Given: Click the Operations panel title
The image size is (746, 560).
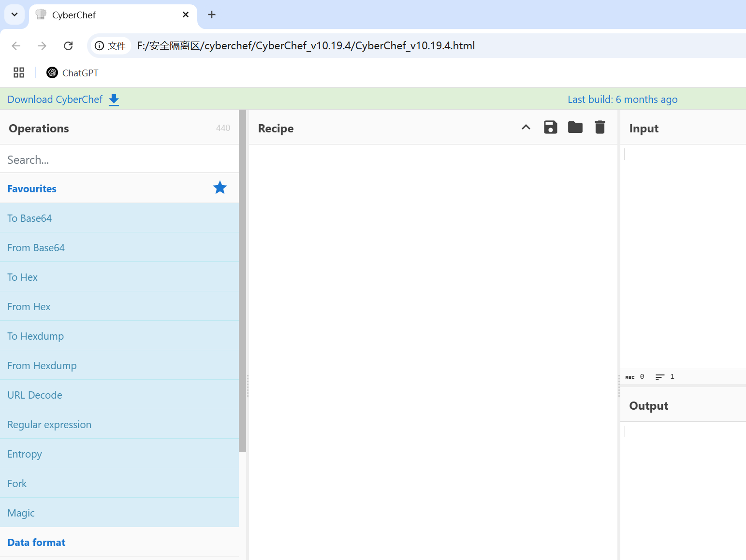Looking at the screenshot, I should (x=39, y=129).
